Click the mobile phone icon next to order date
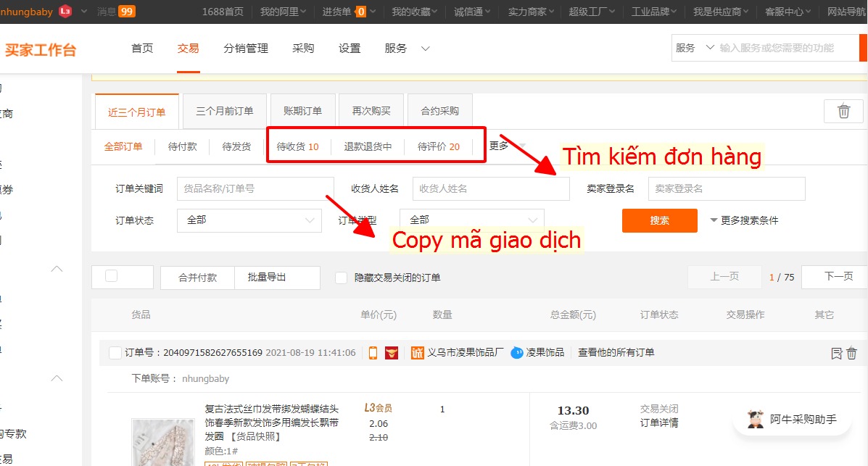 tap(373, 352)
